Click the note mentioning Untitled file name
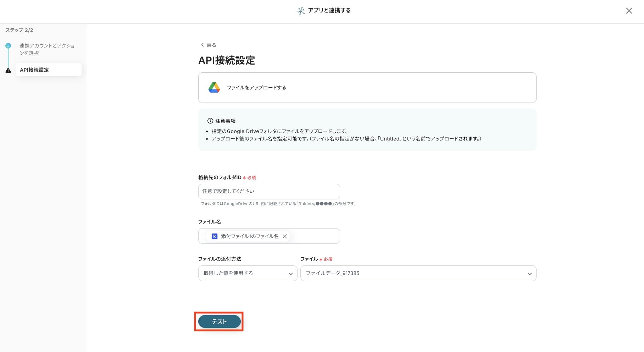 pos(346,139)
